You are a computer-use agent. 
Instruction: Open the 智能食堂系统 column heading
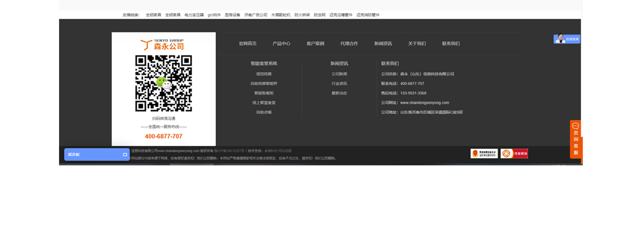[x=264, y=63]
